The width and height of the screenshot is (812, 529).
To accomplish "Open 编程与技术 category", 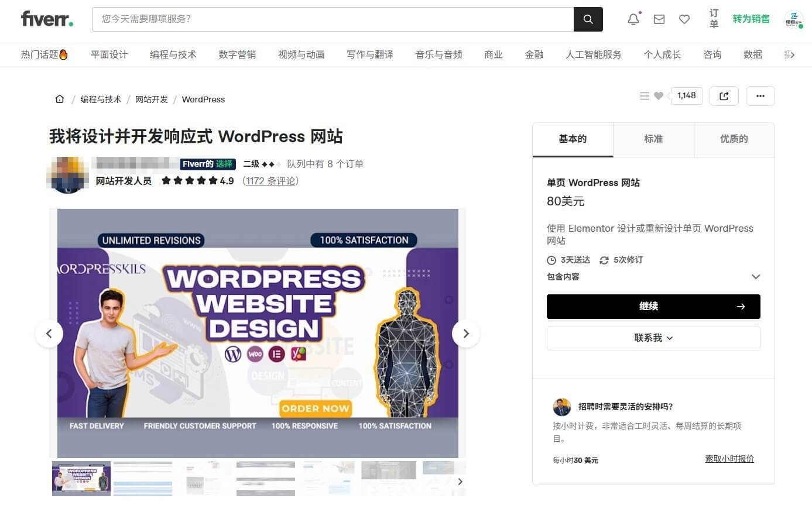I will click(x=173, y=54).
